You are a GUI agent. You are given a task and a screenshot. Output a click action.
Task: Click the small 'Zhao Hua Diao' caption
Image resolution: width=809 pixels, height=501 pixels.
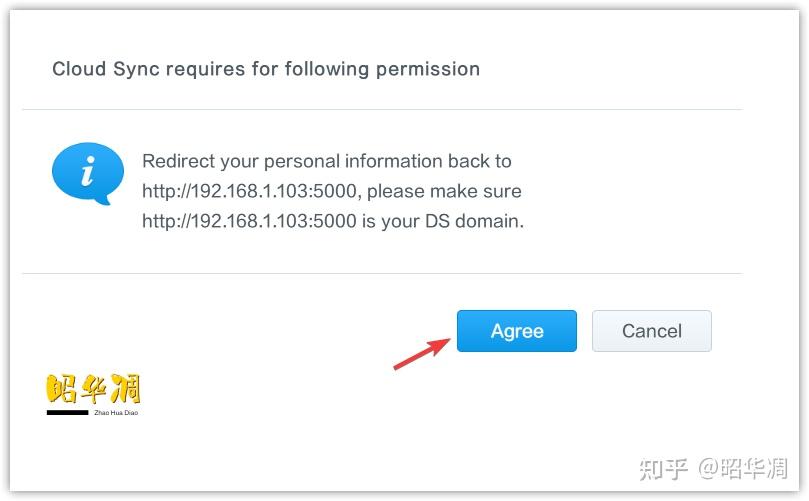[x=115, y=412]
